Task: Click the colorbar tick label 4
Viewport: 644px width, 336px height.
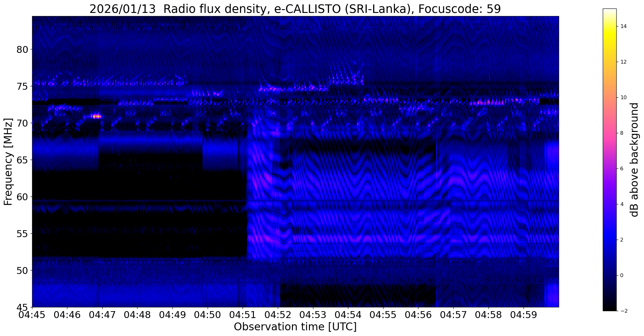Action: (x=621, y=204)
